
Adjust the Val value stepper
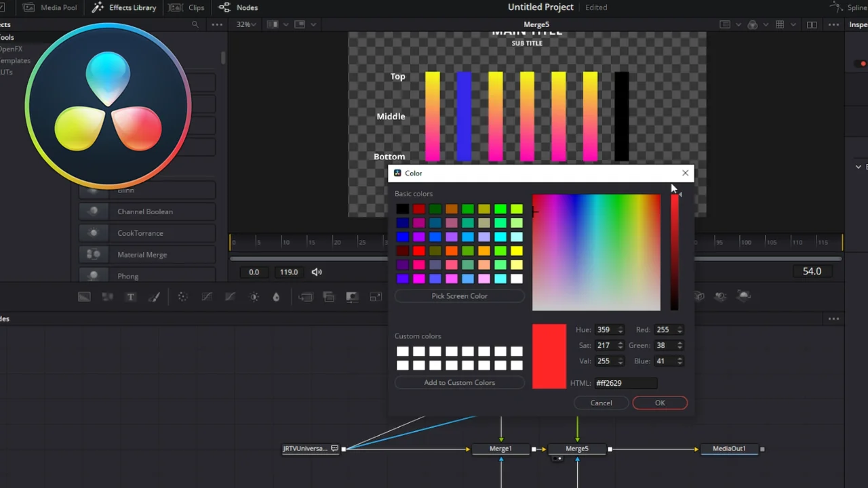click(620, 361)
